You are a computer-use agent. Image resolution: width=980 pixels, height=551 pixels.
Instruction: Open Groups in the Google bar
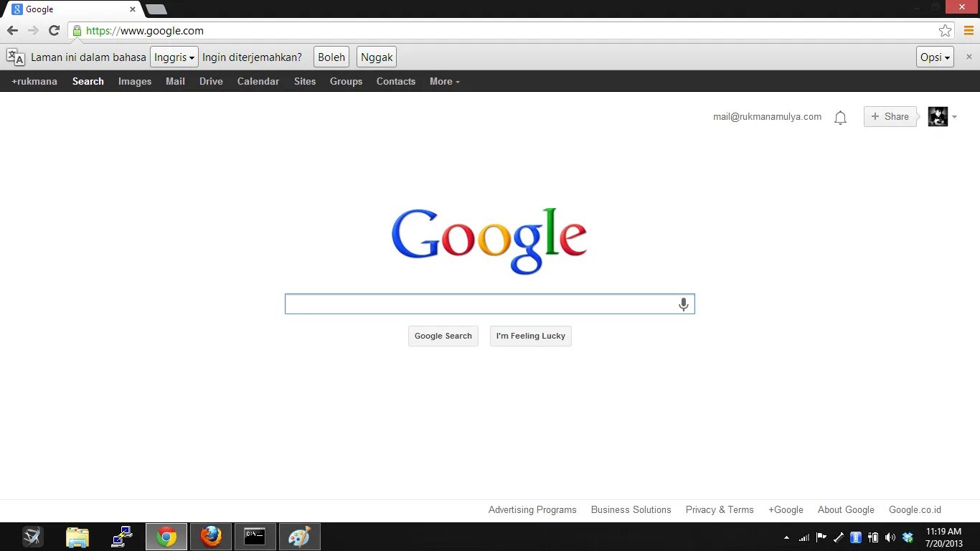coord(346,82)
